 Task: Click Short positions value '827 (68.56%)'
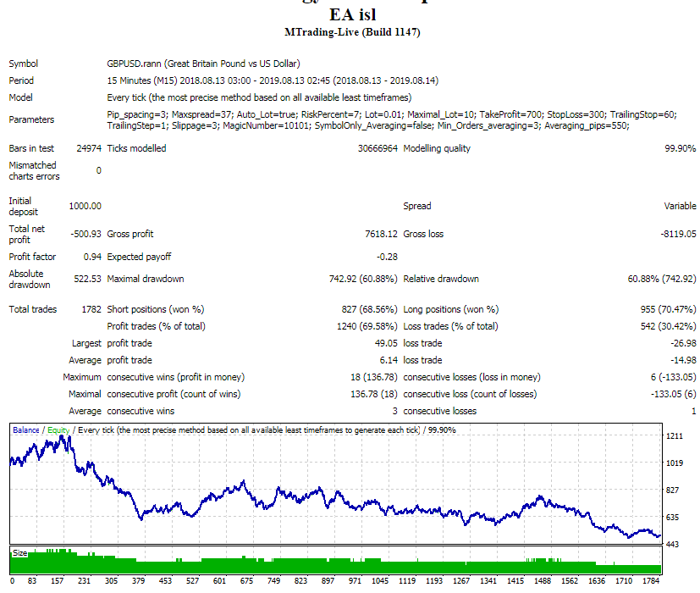point(370,309)
